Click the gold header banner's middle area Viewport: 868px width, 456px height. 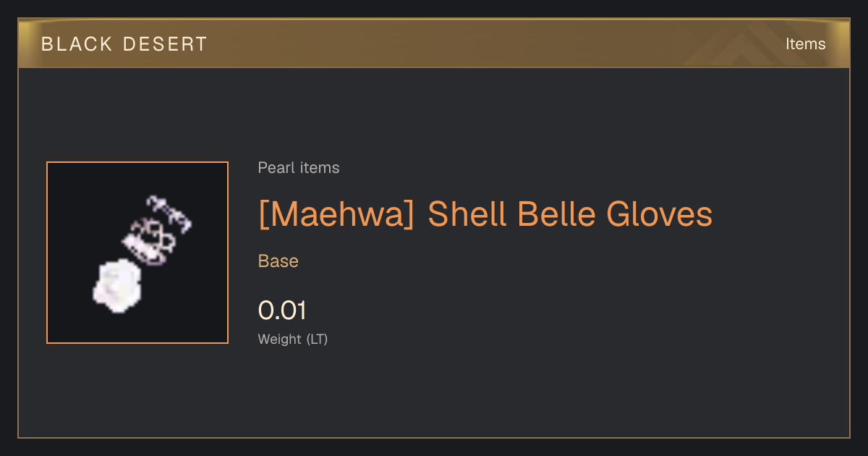tap(434, 43)
